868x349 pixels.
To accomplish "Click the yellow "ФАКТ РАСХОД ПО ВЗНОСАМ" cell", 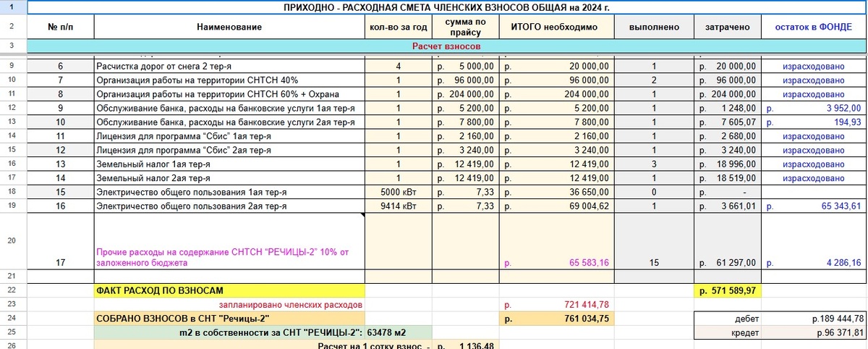I will coord(229,290).
